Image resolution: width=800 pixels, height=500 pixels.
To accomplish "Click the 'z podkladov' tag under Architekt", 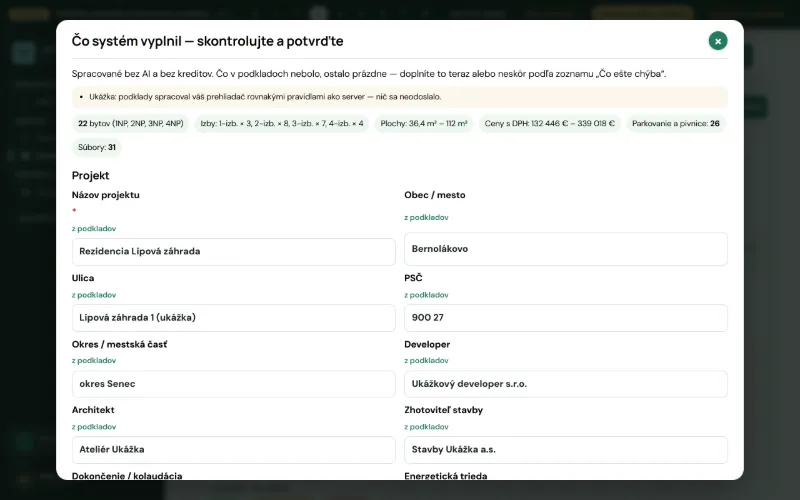I will click(x=94, y=427).
